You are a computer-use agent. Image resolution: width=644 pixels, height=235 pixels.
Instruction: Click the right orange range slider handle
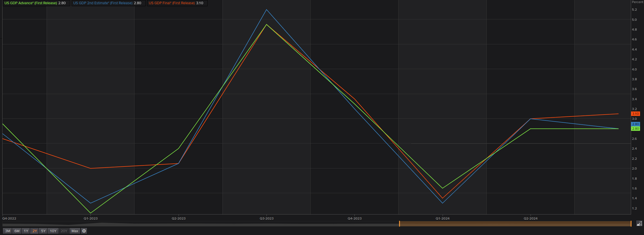[631, 224]
